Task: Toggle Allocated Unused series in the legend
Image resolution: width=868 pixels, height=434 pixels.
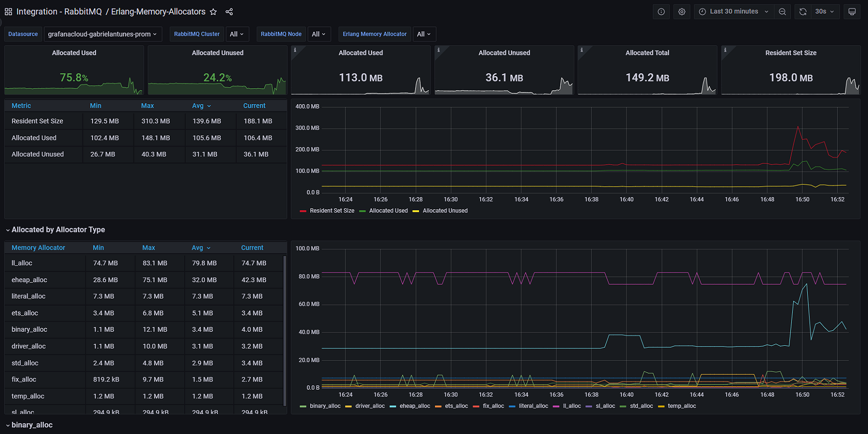Action: click(x=445, y=211)
